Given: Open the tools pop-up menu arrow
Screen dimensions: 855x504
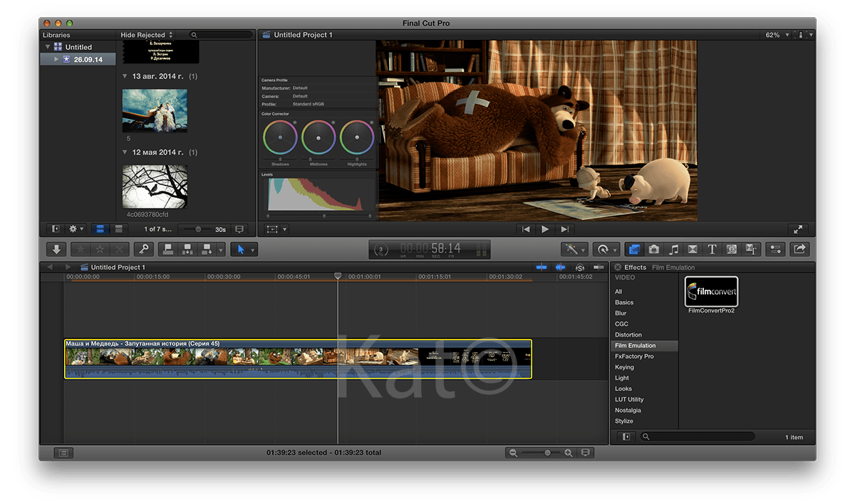Looking at the screenshot, I should tap(253, 249).
